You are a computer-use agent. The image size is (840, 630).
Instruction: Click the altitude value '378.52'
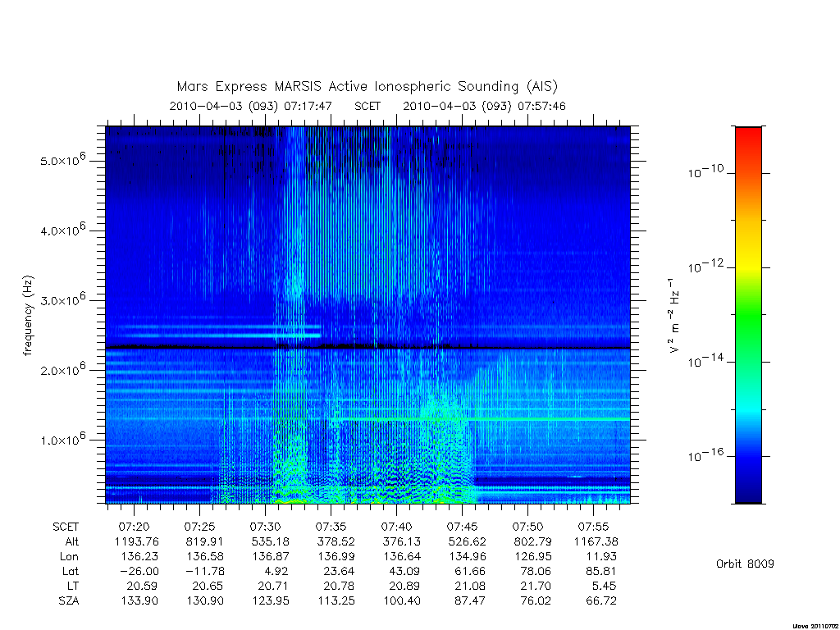pyautogui.click(x=336, y=541)
